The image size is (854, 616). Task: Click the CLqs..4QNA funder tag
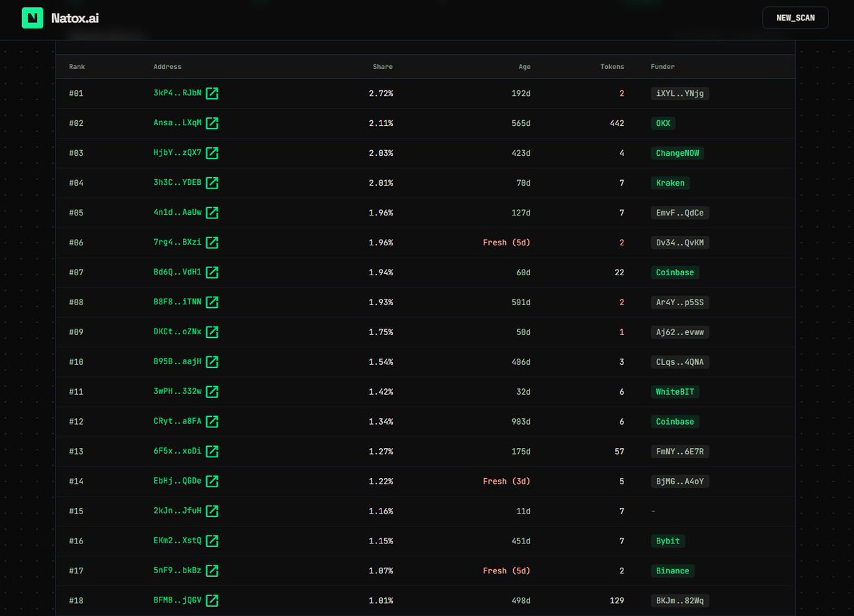(680, 362)
